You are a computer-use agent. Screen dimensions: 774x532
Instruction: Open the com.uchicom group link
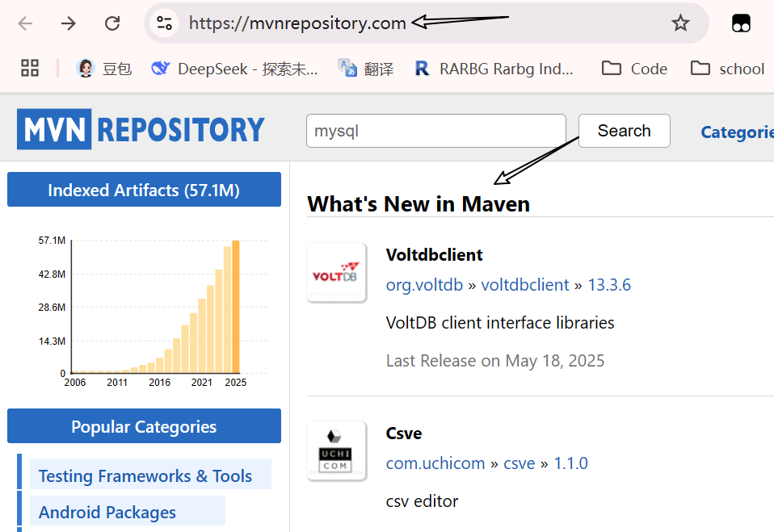point(435,463)
